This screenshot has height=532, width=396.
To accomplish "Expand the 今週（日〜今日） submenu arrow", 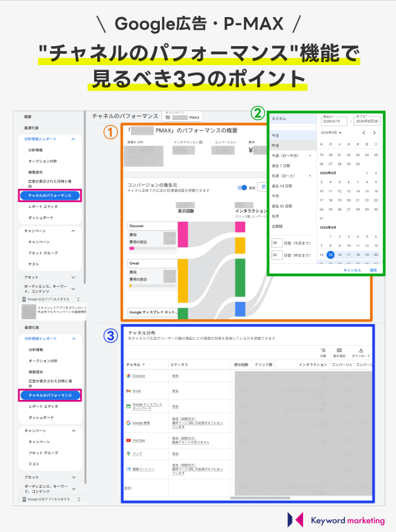I will 310,155.
